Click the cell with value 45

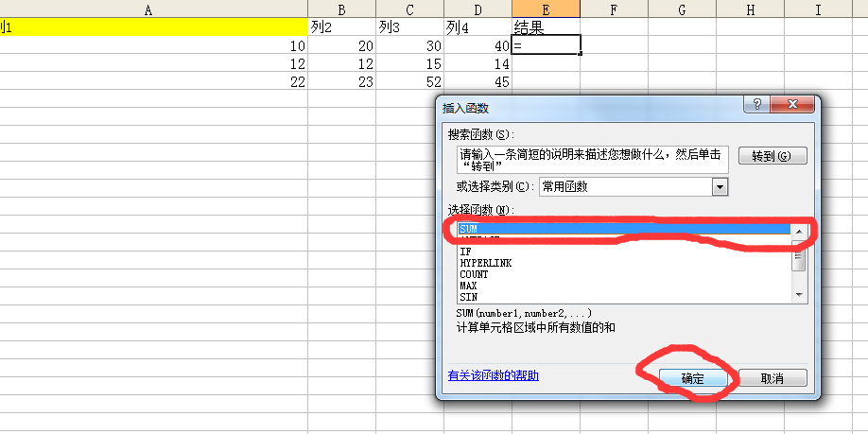pyautogui.click(x=478, y=80)
